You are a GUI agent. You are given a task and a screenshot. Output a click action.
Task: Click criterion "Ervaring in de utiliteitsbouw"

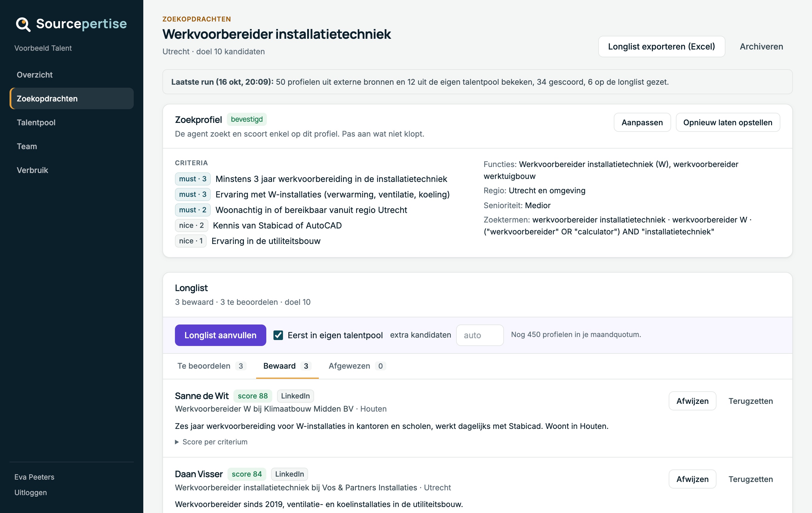pos(266,241)
